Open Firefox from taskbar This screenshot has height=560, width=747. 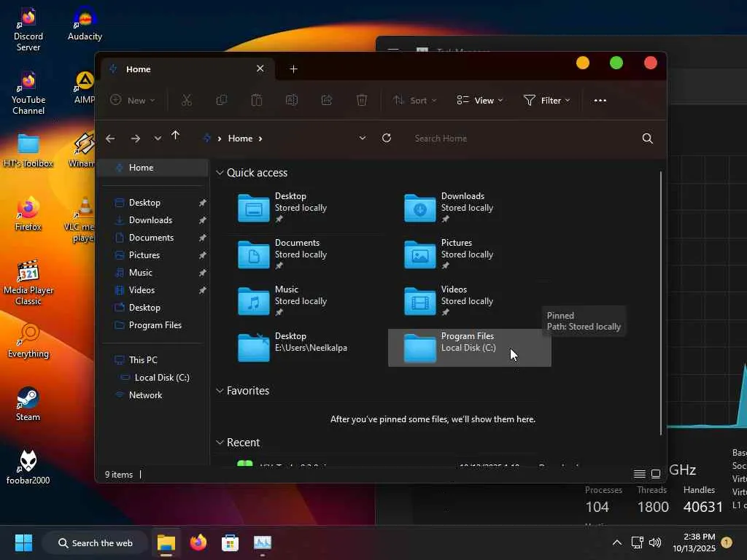click(x=198, y=542)
